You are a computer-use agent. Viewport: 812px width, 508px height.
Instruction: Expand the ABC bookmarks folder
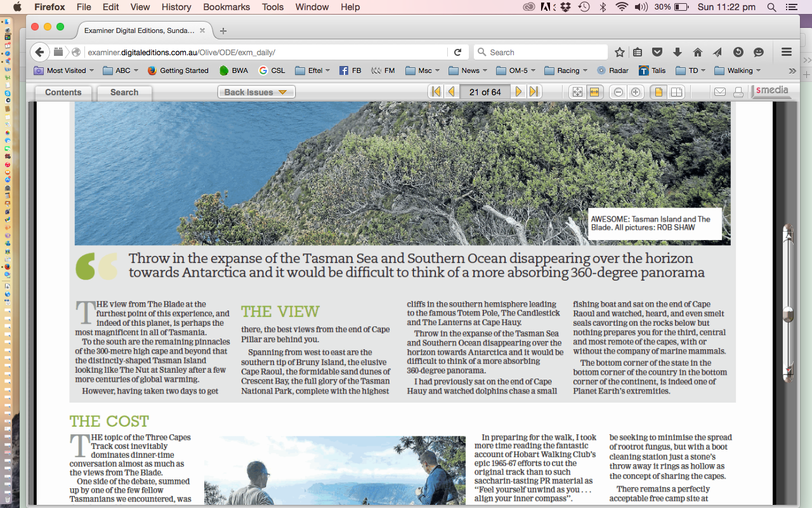(x=121, y=70)
